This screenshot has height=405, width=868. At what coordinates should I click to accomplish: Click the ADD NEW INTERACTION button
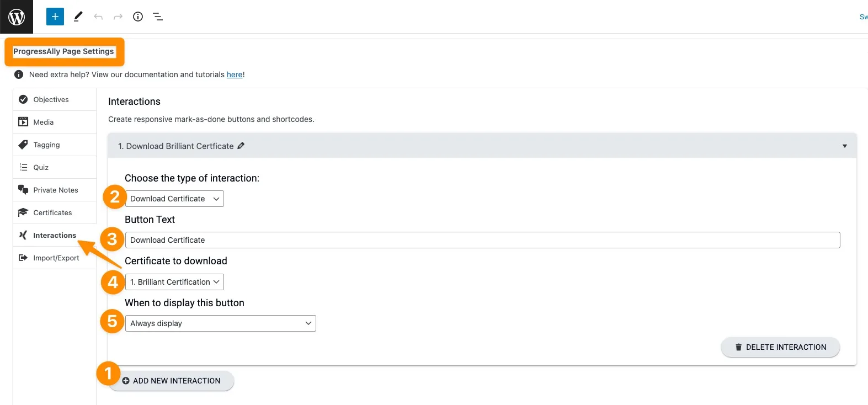[x=171, y=381]
